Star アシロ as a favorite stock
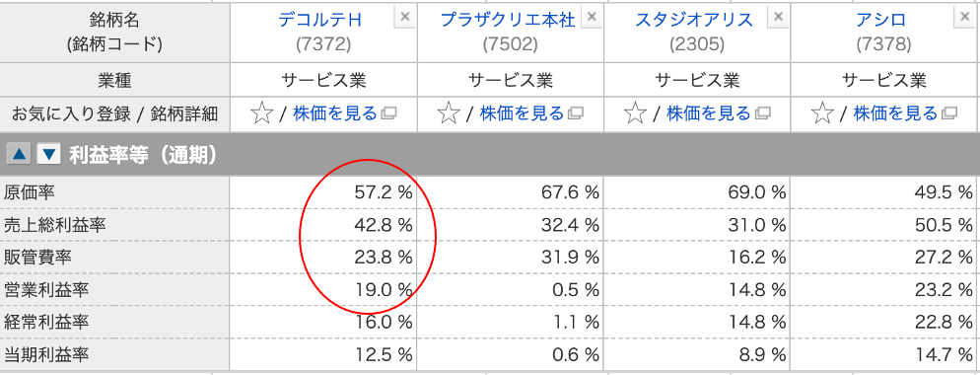Viewport: 980px width, 375px height. (822, 113)
